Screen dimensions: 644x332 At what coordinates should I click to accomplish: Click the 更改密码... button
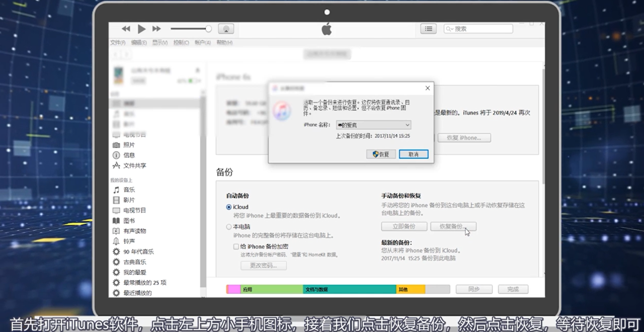(264, 266)
